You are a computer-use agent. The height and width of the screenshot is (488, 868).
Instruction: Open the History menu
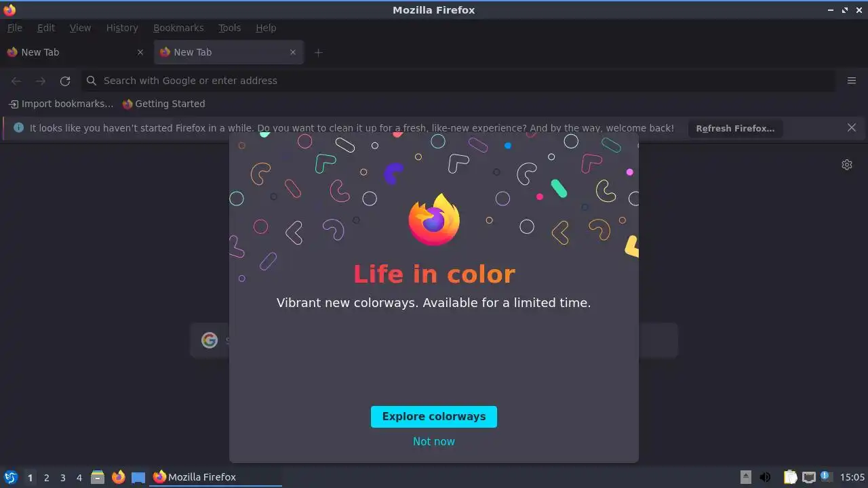pyautogui.click(x=122, y=28)
